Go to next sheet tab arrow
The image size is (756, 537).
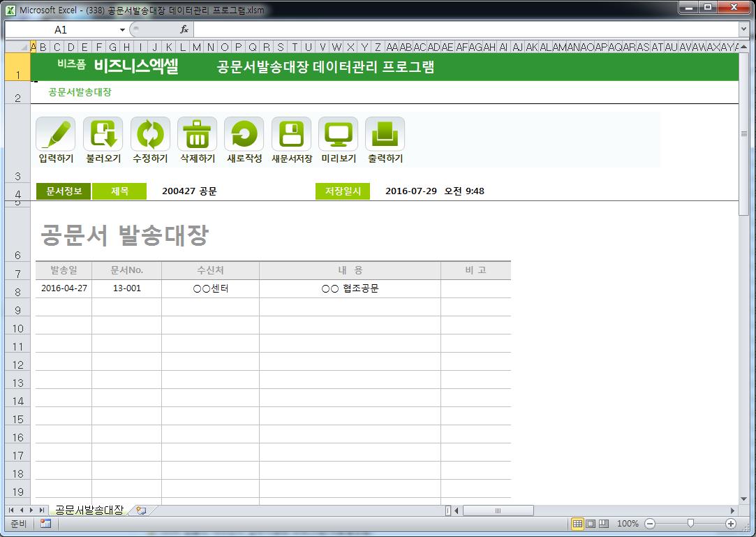point(31,510)
